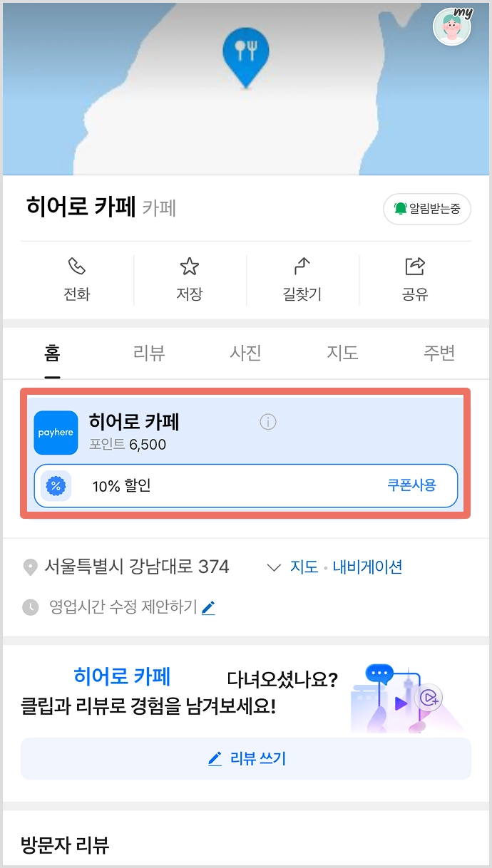Expand the address chevron after 강남대로 374

[274, 567]
